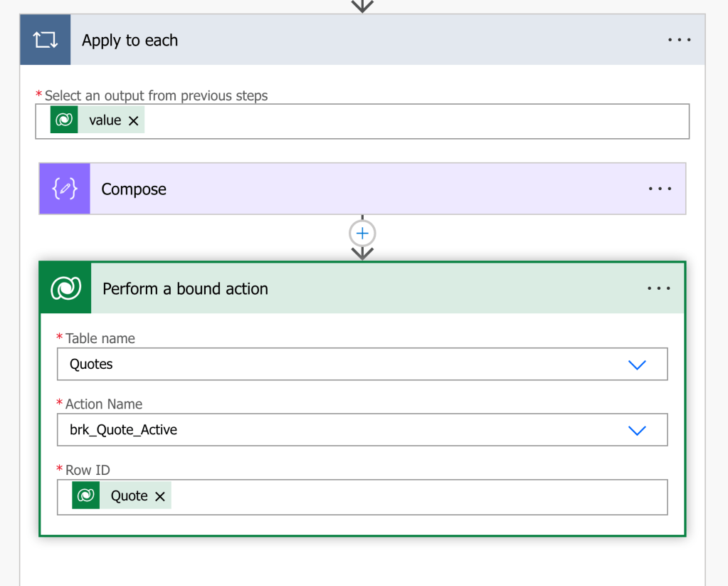Click the Dataverse icon on value token

tap(64, 120)
